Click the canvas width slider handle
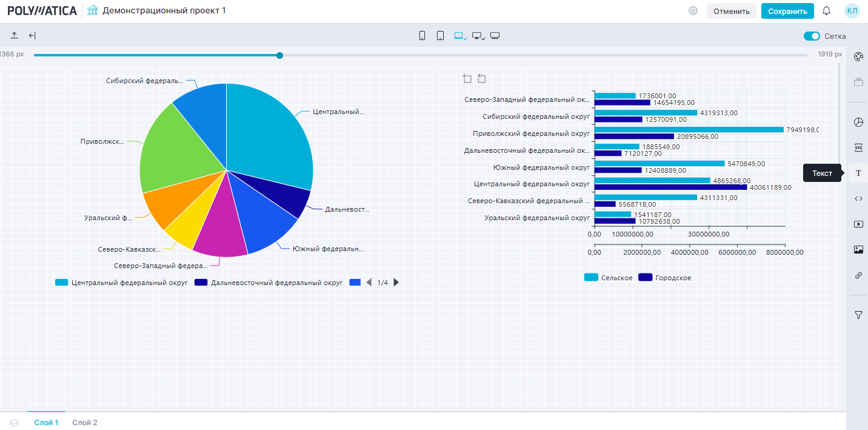This screenshot has width=868, height=430. tap(279, 55)
